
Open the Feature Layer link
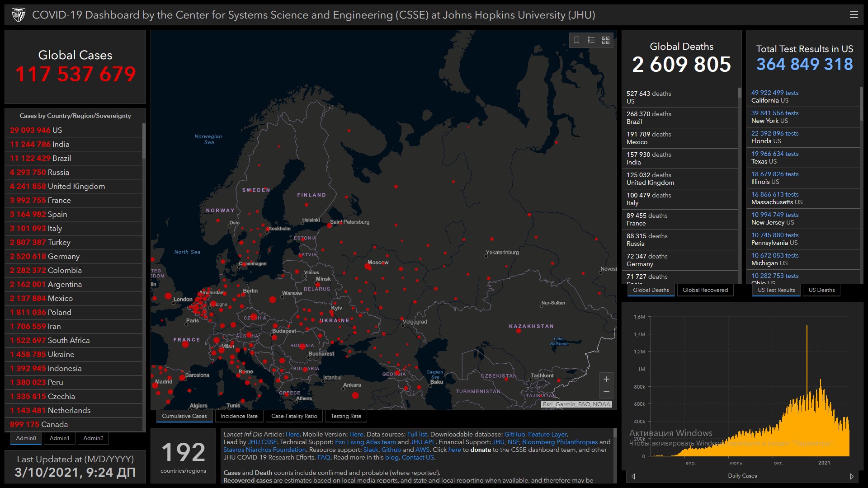(547, 434)
